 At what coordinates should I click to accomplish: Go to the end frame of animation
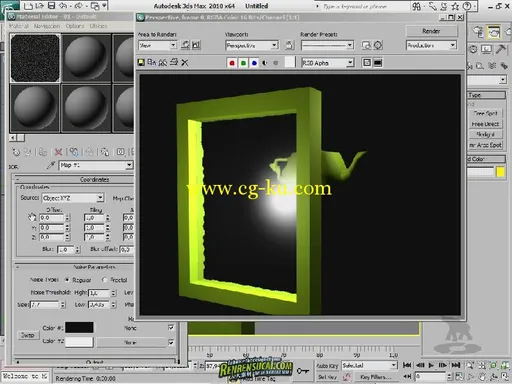456,365
